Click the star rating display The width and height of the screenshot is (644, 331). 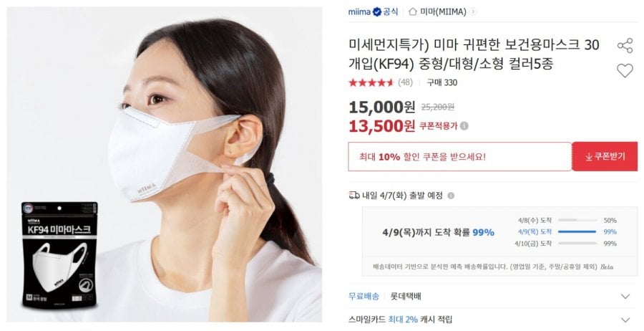pos(371,82)
